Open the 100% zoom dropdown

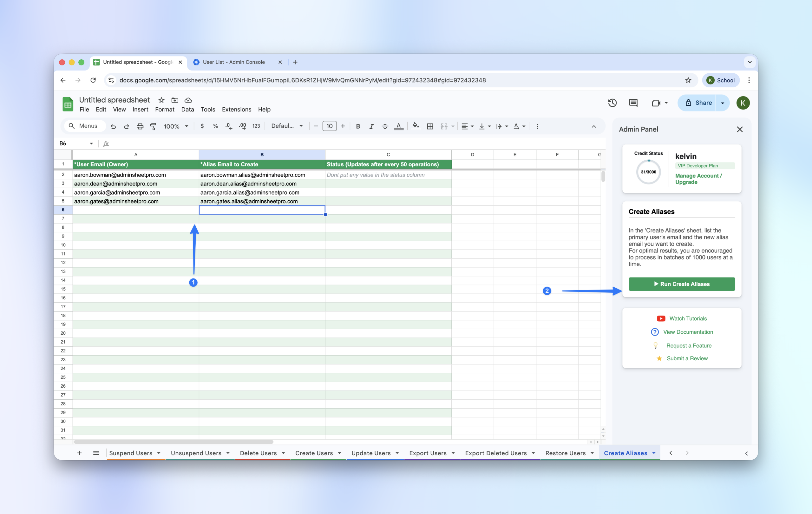[x=176, y=126]
